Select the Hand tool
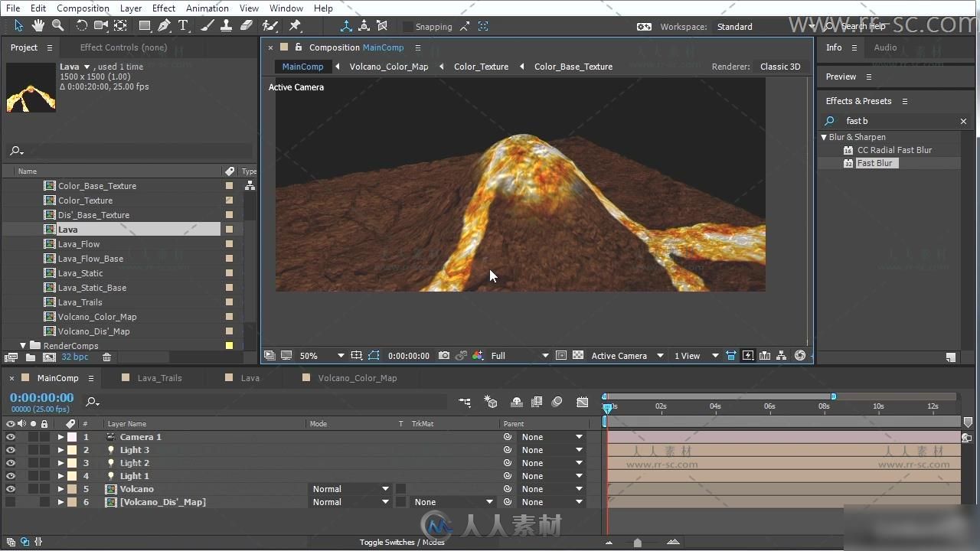Screen dimensions: 980x551 coord(38,26)
